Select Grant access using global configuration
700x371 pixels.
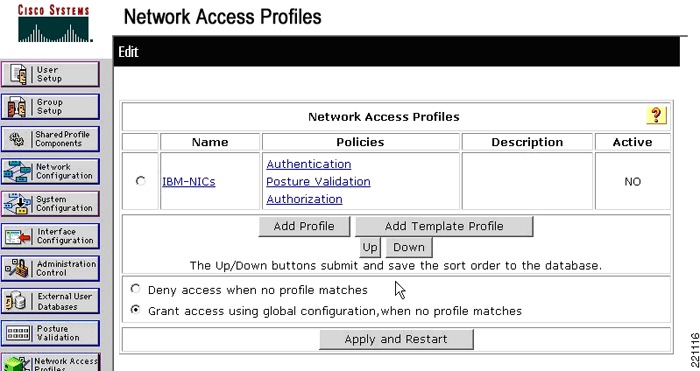135,310
